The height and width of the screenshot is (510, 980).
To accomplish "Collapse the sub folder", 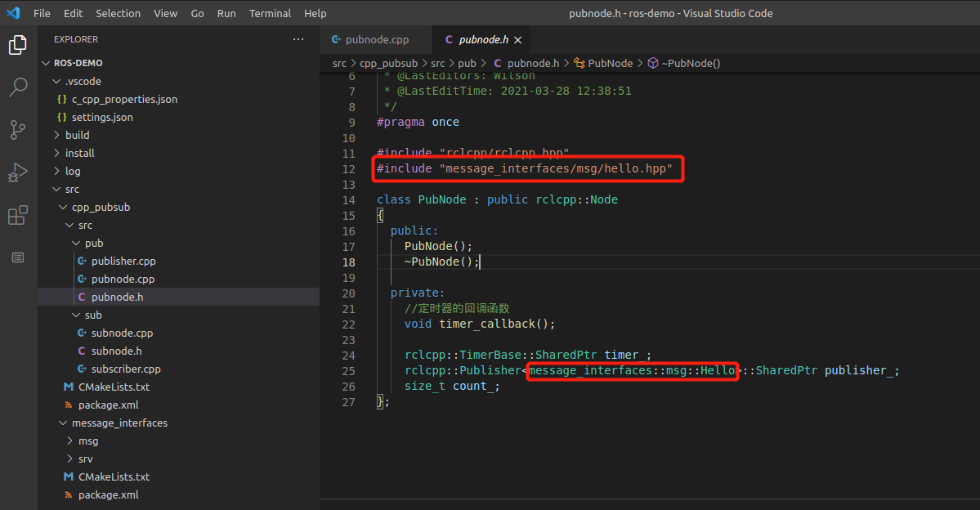I will [x=179, y=315].
